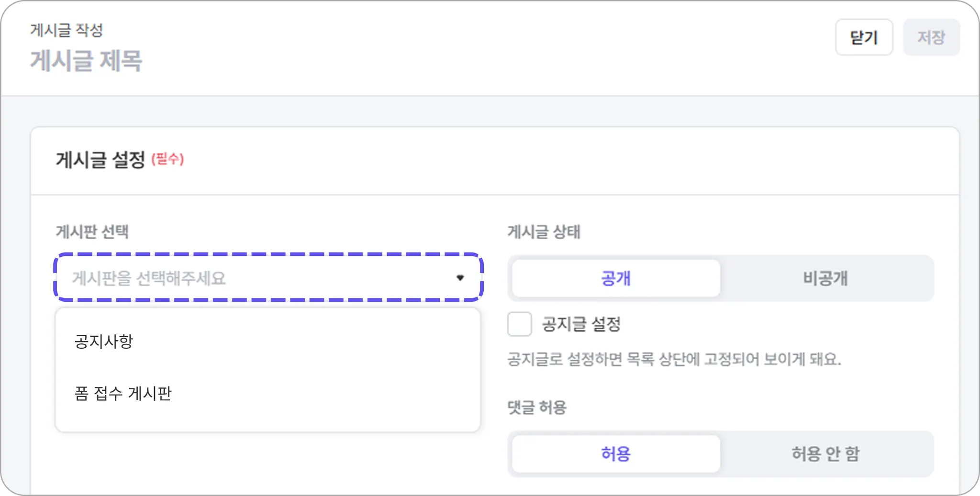Click the 게시판을 선택해주세요 placeholder
980x496 pixels.
point(149,278)
